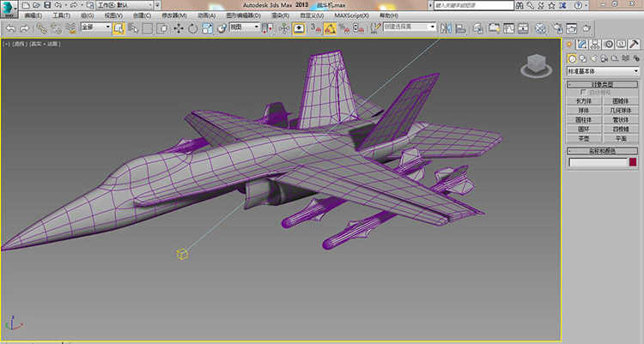Open the 标准基本体 dropdown
644x344 pixels.
pyautogui.click(x=603, y=70)
